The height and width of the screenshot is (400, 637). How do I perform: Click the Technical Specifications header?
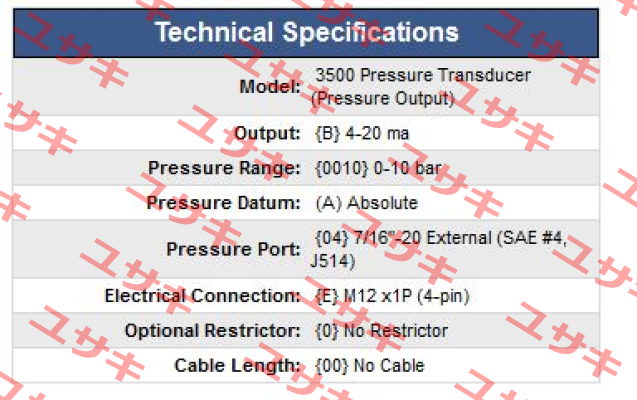tap(306, 33)
